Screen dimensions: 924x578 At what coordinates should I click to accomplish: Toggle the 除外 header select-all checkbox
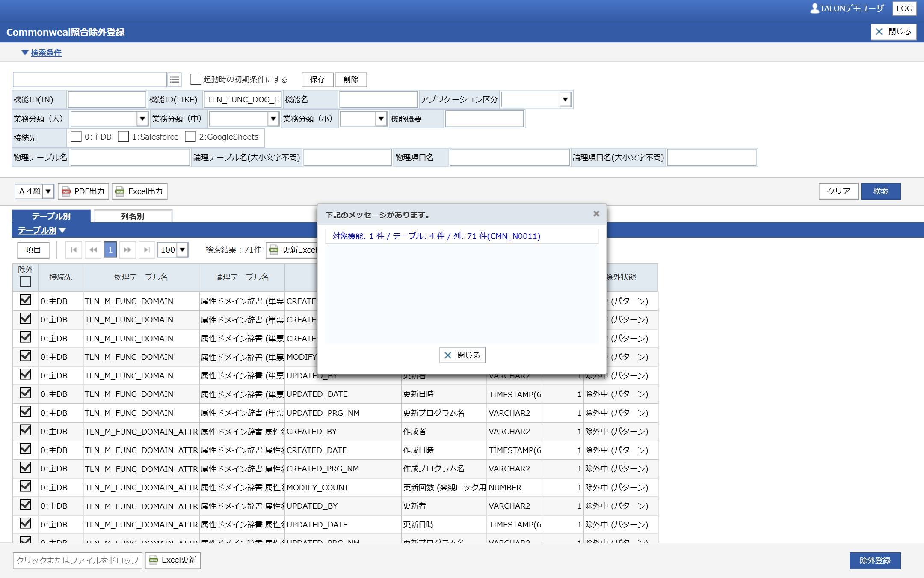[x=25, y=282]
